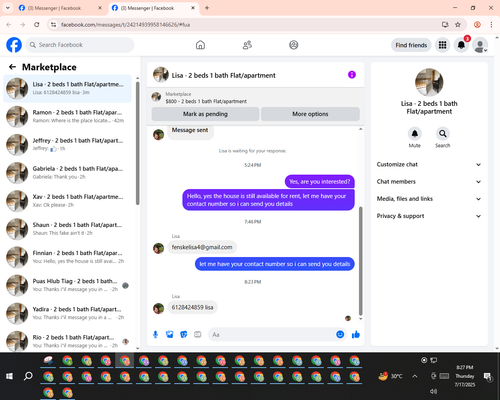Send a voice clip with microphone icon
The image size is (500, 400).
point(155,334)
